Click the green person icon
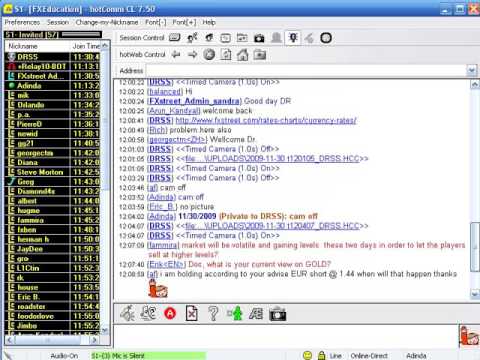 click(x=235, y=313)
